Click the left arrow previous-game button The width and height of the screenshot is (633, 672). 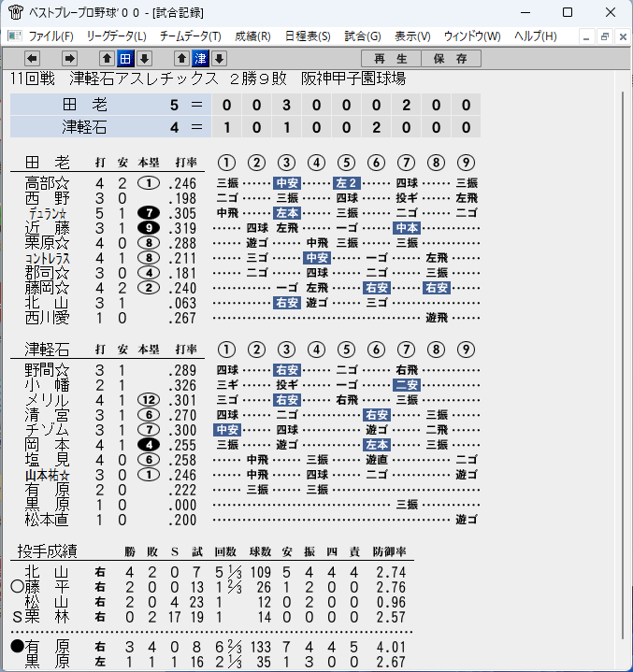click(x=32, y=58)
